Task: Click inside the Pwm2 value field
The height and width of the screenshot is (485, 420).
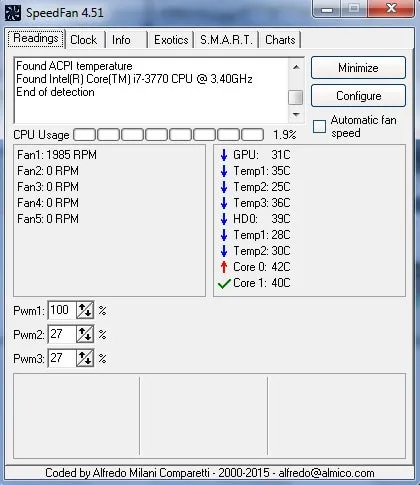Action: pos(63,334)
